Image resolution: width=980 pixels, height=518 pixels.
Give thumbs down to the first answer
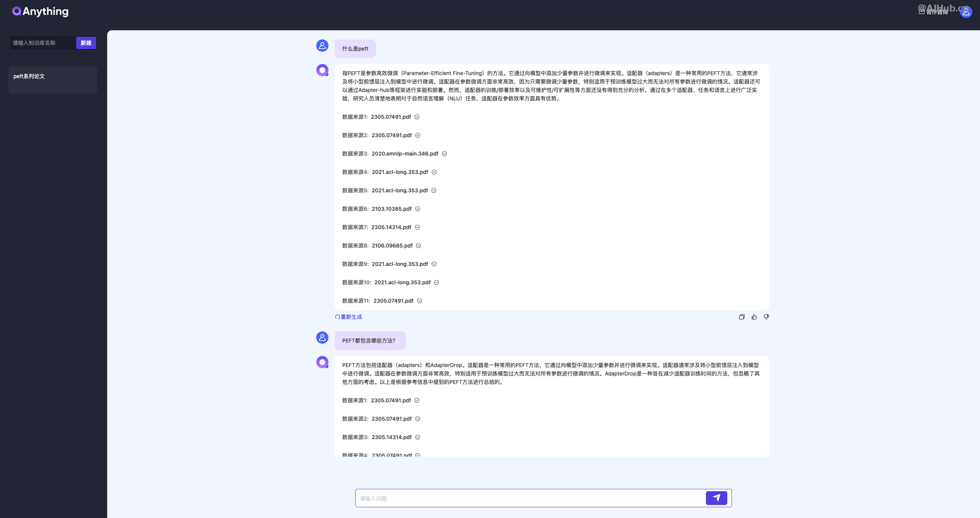766,317
